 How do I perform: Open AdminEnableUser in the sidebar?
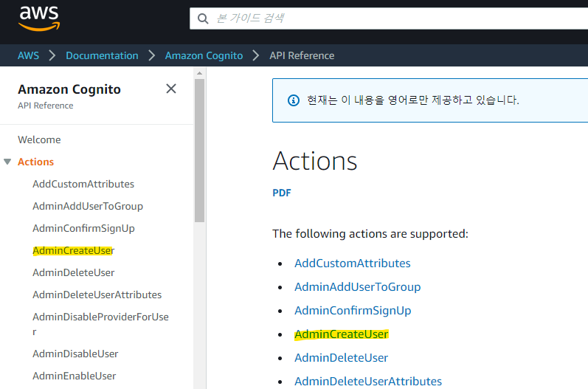(75, 376)
